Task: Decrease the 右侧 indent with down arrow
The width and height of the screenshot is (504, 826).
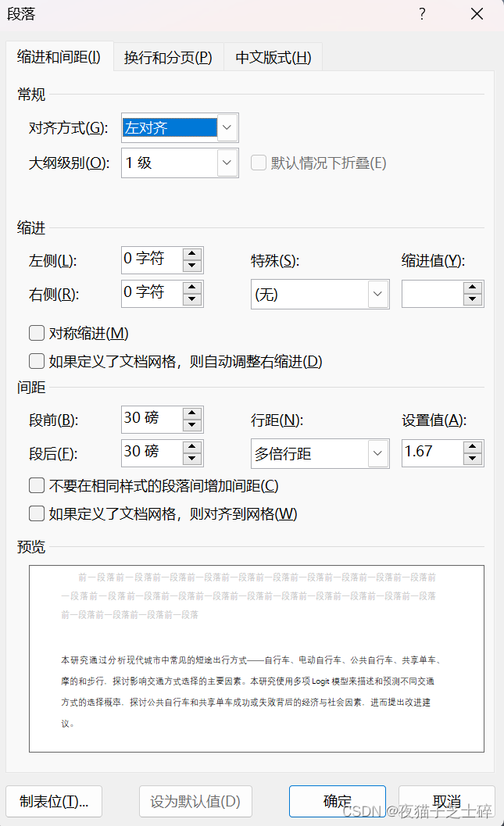Action: pos(192,300)
